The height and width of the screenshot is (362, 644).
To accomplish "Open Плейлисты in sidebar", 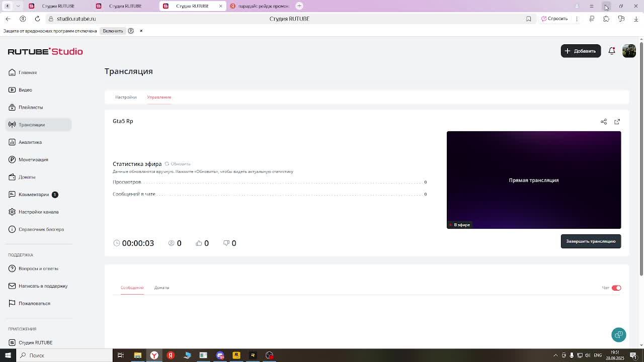I will point(39,107).
